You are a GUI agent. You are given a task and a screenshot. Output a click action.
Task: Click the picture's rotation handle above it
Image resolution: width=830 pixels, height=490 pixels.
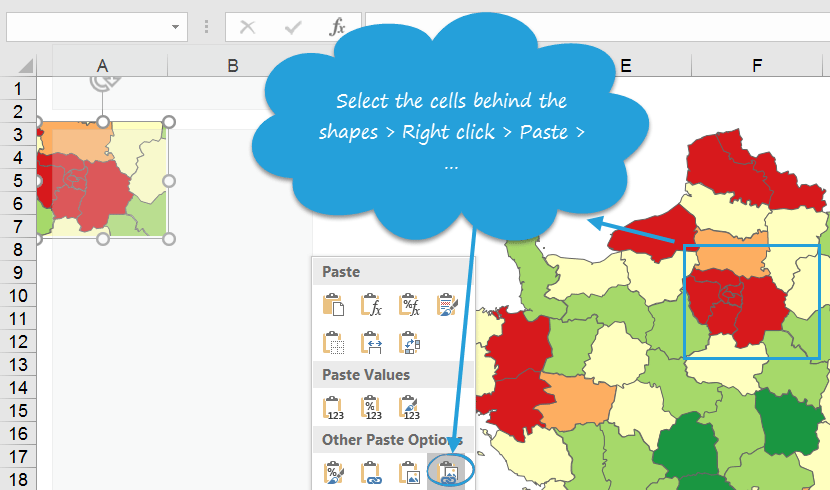104,83
